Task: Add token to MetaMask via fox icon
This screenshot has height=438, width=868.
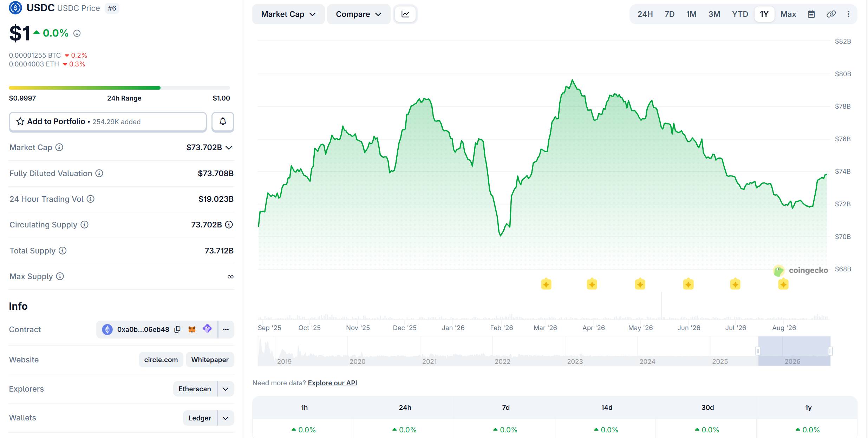Action: [x=192, y=329]
